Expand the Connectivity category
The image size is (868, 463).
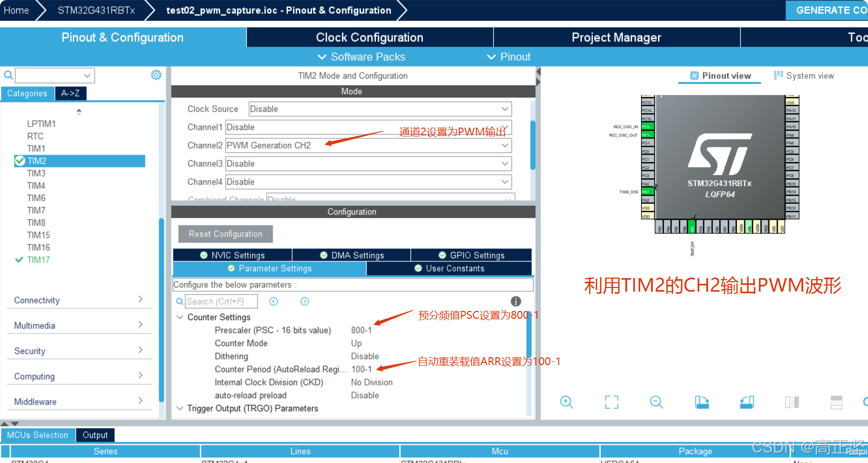pyautogui.click(x=79, y=300)
